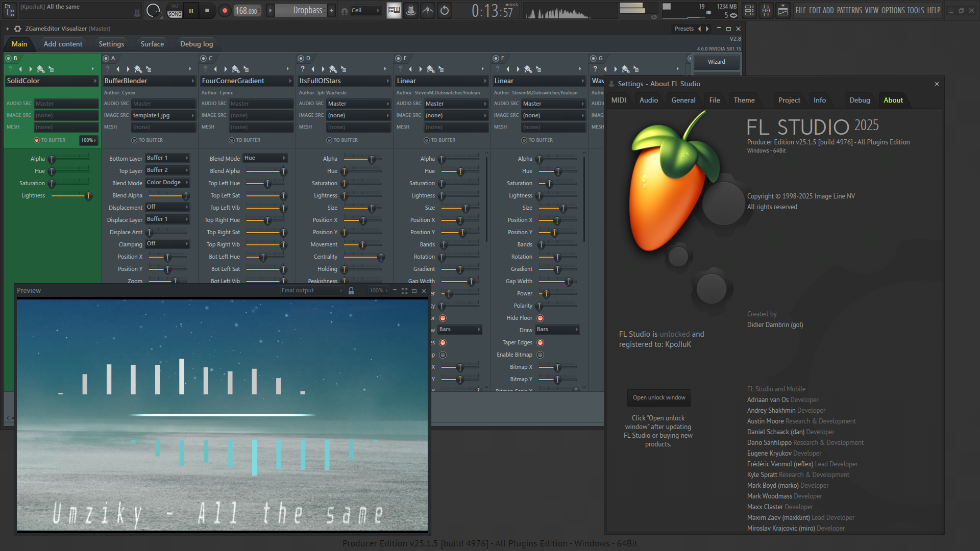
Task: Open the SolidColor effect dropdown
Action: tap(52, 81)
